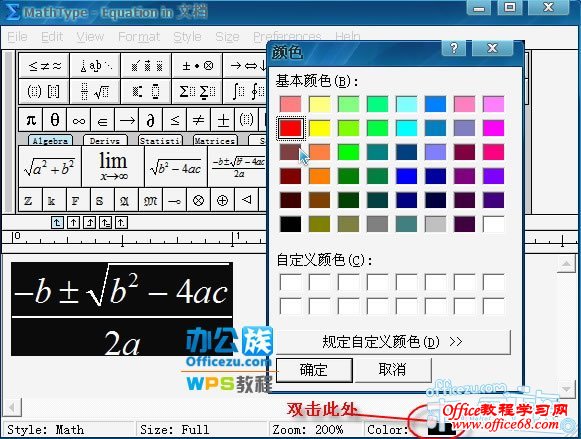
Task: Select the second tab-stop alignment button
Action: (73, 223)
